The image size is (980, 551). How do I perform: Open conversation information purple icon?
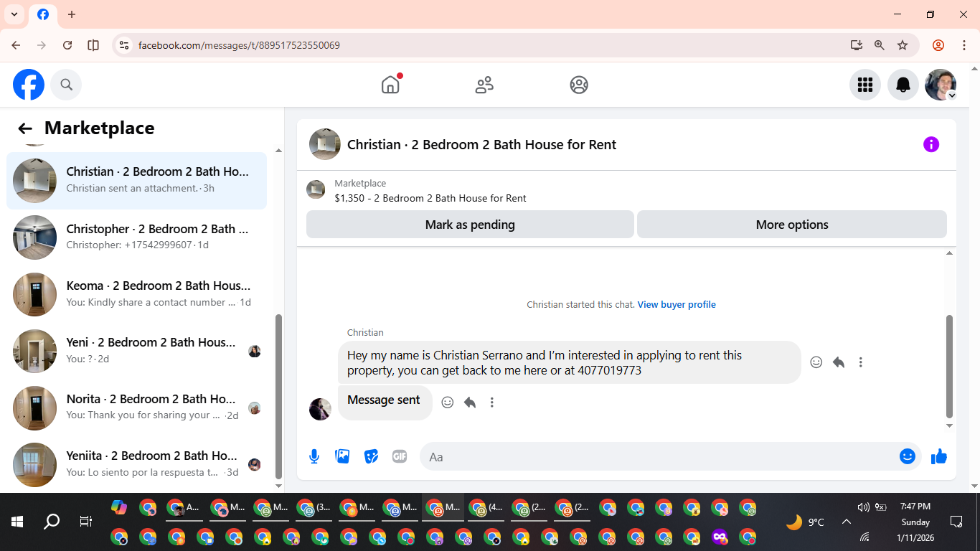[931, 144]
